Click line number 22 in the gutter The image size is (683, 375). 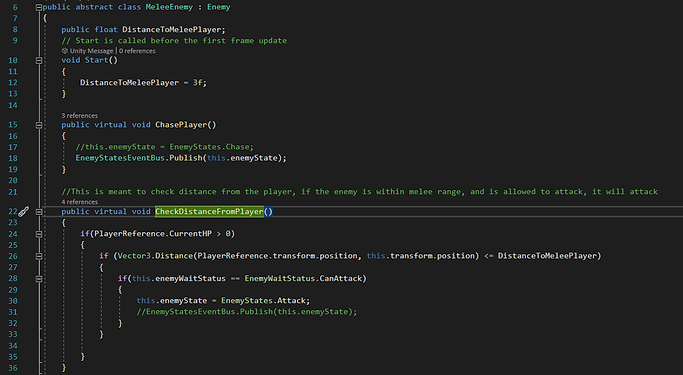pos(13,212)
